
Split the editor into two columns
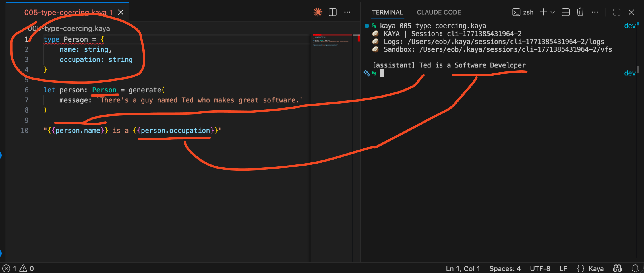tap(332, 12)
